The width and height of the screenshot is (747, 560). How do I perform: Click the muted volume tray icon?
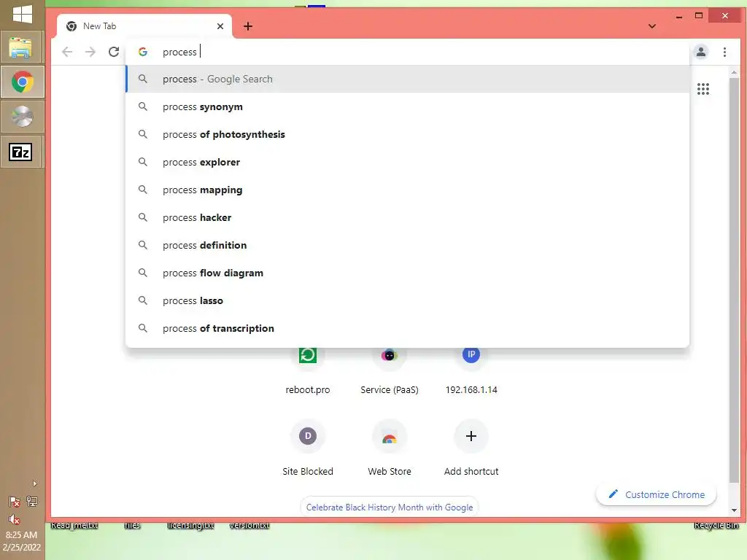(15, 519)
